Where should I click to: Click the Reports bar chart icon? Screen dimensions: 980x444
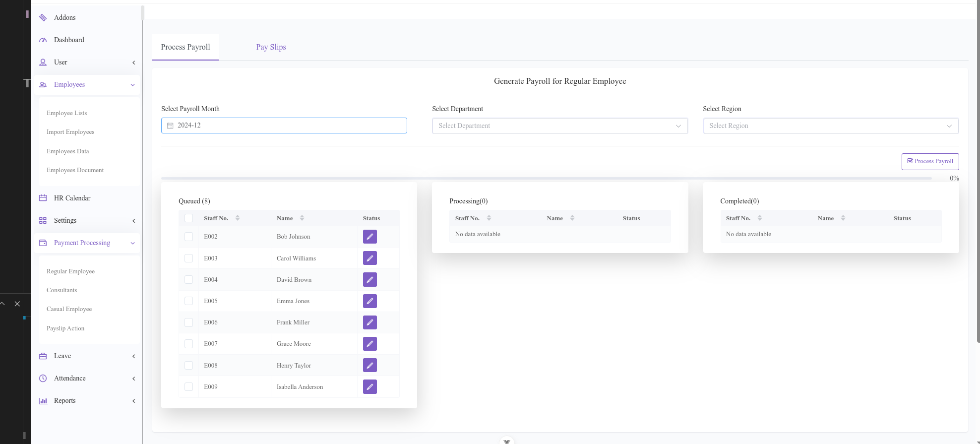pos(43,401)
